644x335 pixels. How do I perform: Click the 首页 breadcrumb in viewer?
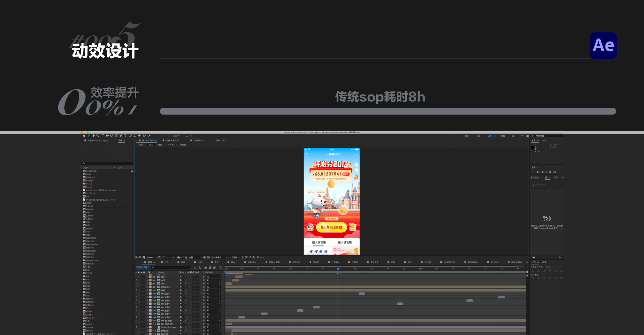[x=151, y=145]
